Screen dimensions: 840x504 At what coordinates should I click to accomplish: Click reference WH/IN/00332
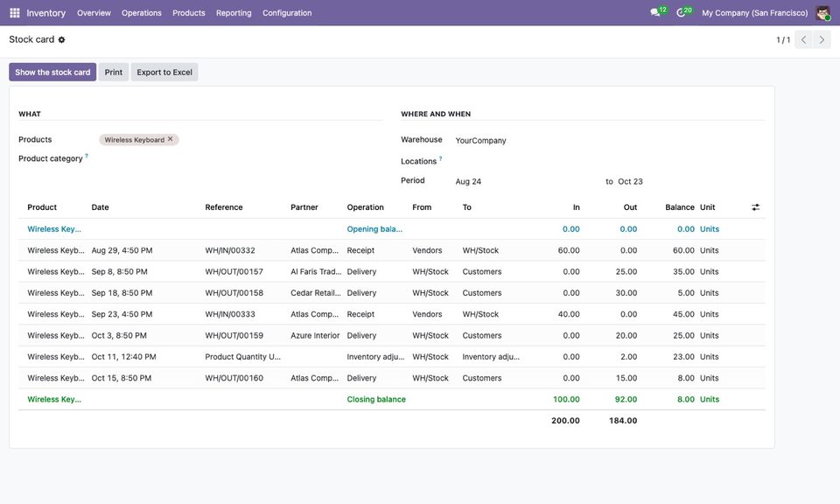click(230, 250)
